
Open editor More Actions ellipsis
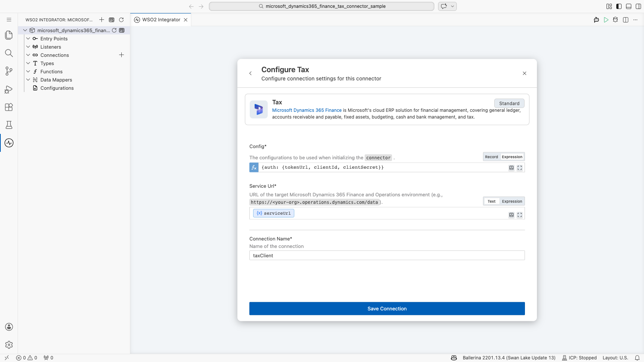635,20
